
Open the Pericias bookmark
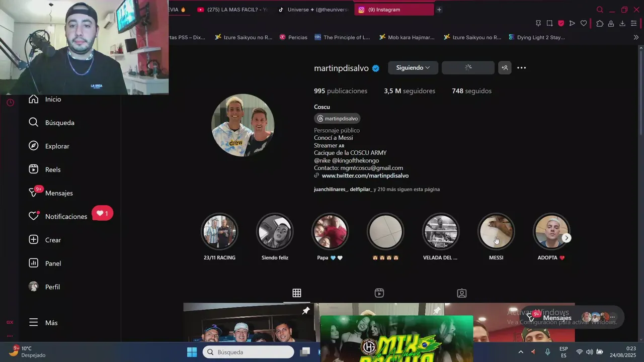coord(293,37)
